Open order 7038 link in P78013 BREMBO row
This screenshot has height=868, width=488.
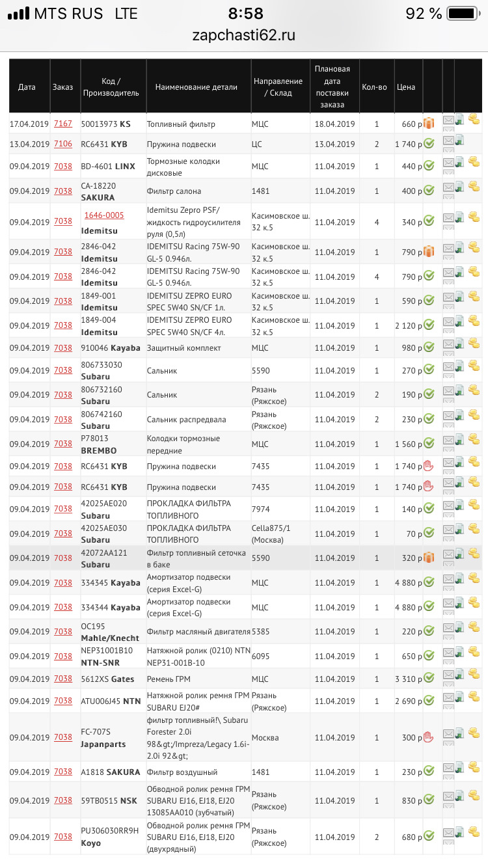coord(63,444)
